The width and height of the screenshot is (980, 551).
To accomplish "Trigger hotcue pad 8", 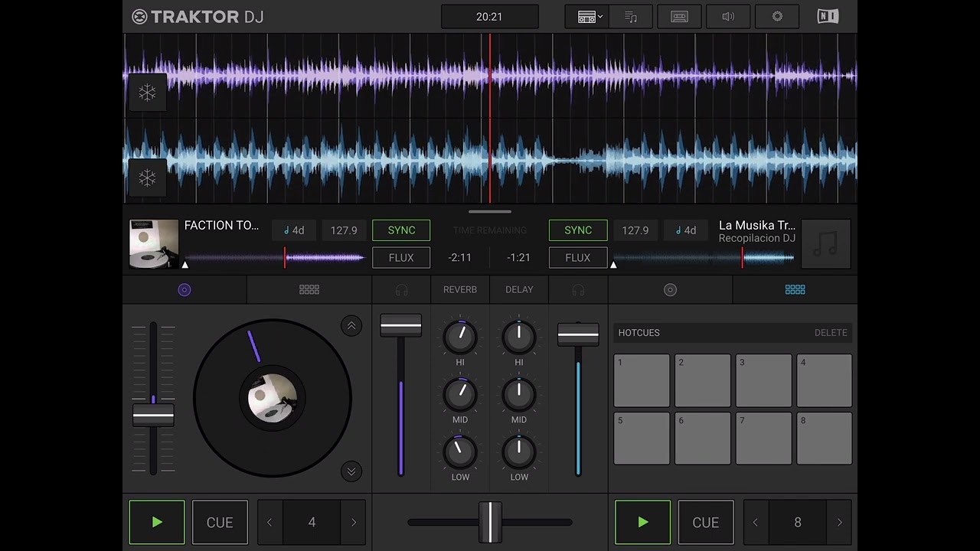I will click(825, 439).
